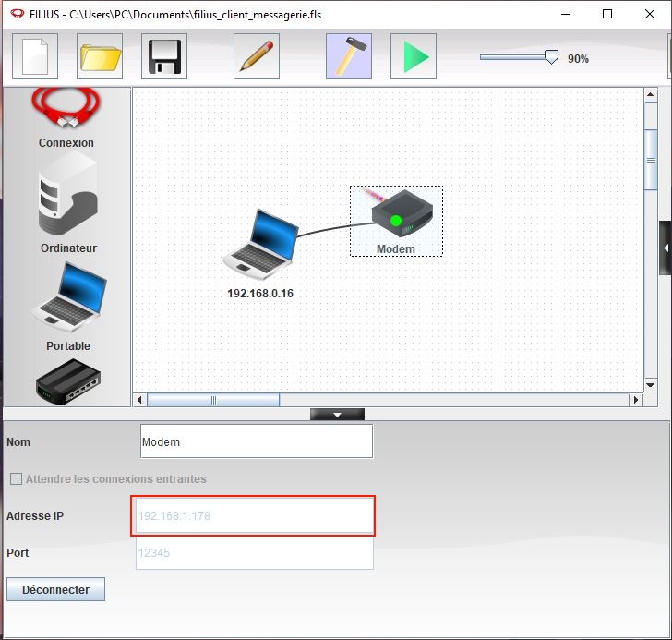Start simulation with the green play button
672x640 pixels.
tap(414, 56)
